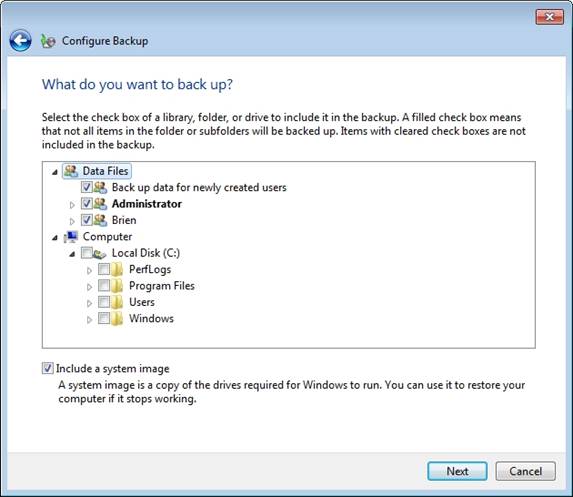The height and width of the screenshot is (497, 573).
Task: Click the blue back arrow button
Action: pyautogui.click(x=20, y=41)
